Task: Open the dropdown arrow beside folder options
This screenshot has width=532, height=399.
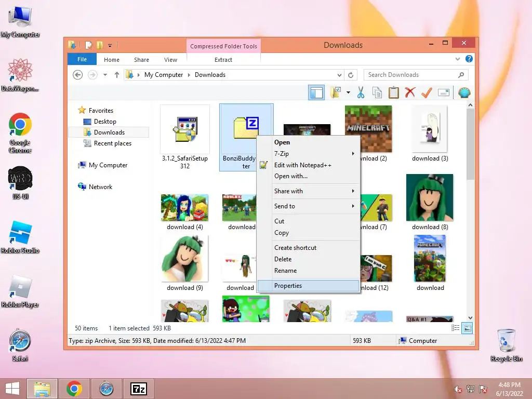Action: point(348,92)
